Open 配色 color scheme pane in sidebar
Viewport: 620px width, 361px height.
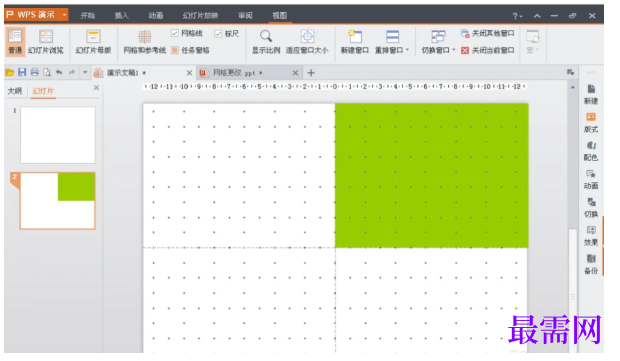click(x=591, y=151)
